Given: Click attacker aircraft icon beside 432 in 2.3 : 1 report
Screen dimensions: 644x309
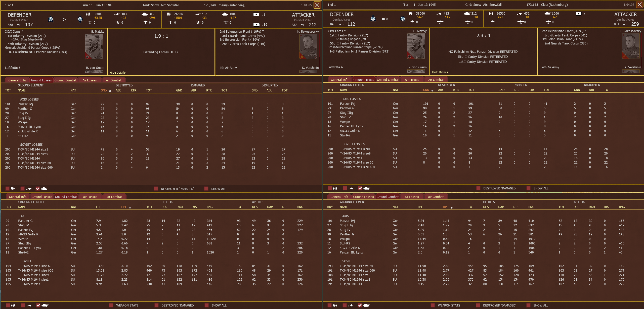Looking at the screenshot, I should (x=520, y=14).
